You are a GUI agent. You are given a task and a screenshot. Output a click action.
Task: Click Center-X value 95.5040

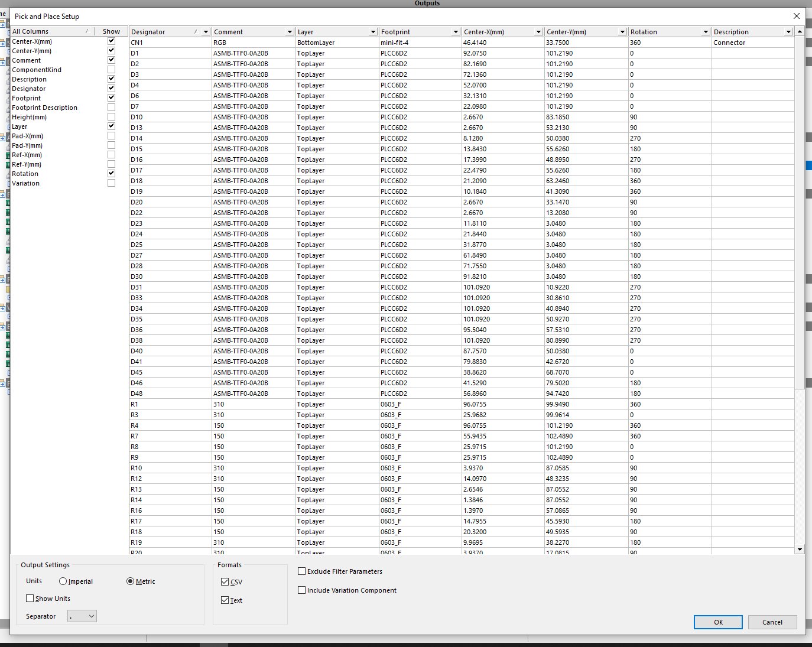tap(503, 330)
